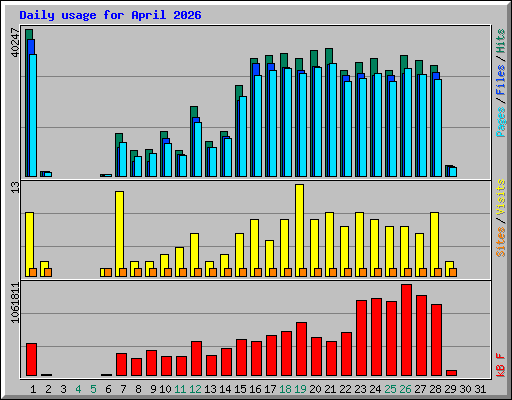
Task: Click the red KB bar for day 19
Action: pos(301,349)
